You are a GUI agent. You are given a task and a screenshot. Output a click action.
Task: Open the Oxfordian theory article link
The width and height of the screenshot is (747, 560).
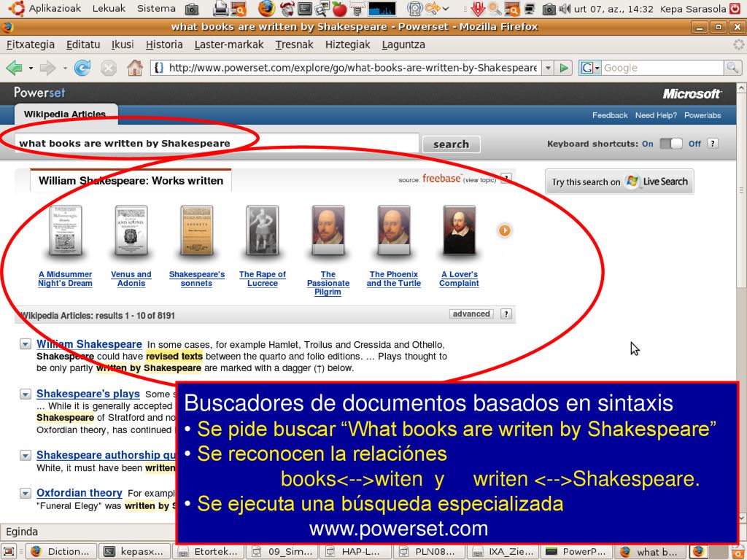pos(80,493)
